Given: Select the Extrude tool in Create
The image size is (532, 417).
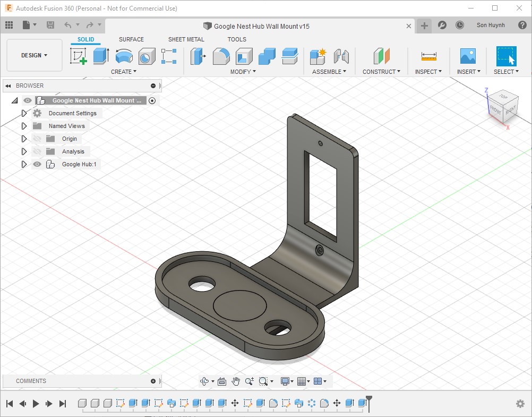Looking at the screenshot, I should pyautogui.click(x=101, y=56).
